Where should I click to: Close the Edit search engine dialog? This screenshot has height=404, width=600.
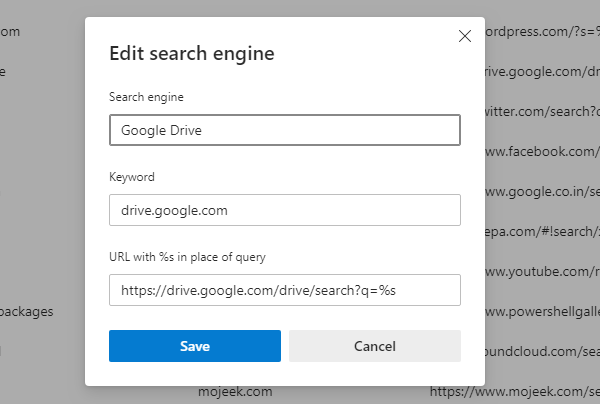coord(464,36)
